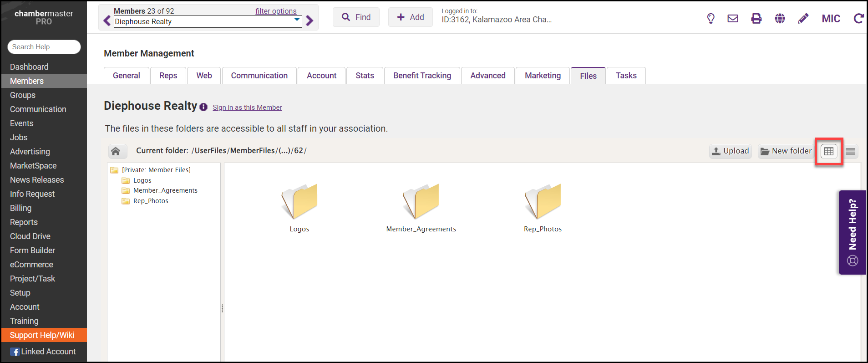Select Member_Agreements in folder tree
Image resolution: width=868 pixels, height=363 pixels.
click(x=165, y=190)
